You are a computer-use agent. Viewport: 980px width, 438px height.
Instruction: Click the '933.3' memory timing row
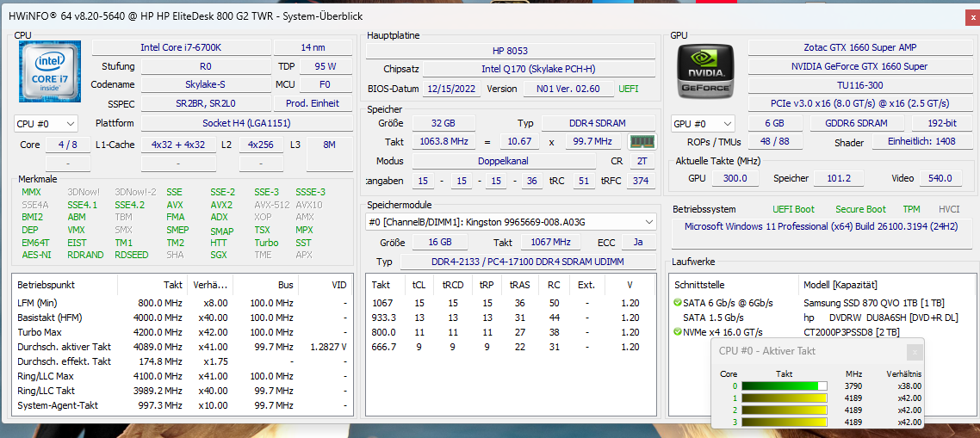[x=510, y=318]
